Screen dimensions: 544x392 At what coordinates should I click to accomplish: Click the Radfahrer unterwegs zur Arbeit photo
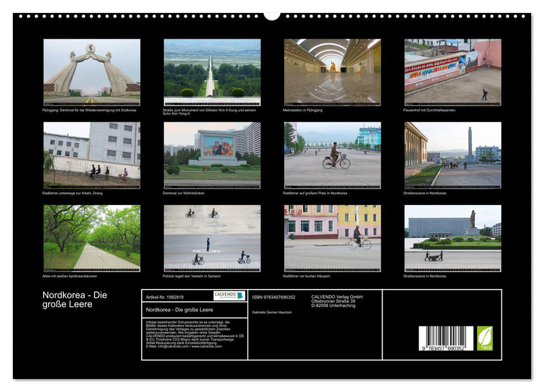click(91, 156)
